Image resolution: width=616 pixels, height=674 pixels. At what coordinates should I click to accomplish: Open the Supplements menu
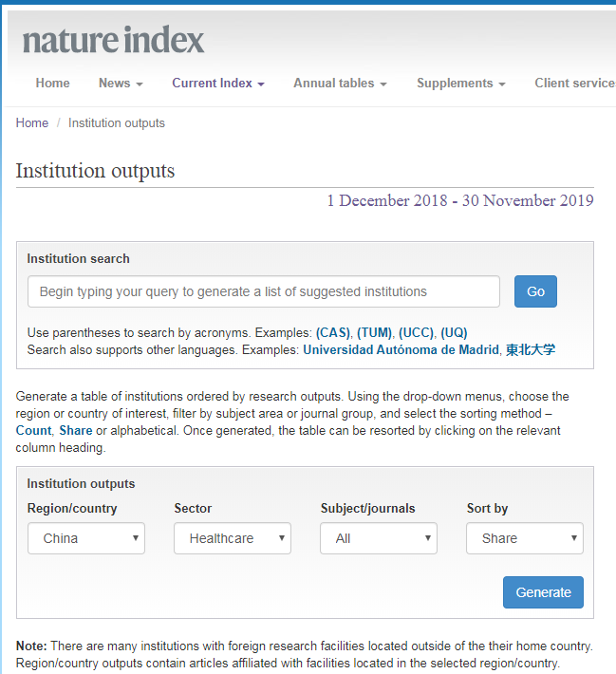pyautogui.click(x=461, y=83)
